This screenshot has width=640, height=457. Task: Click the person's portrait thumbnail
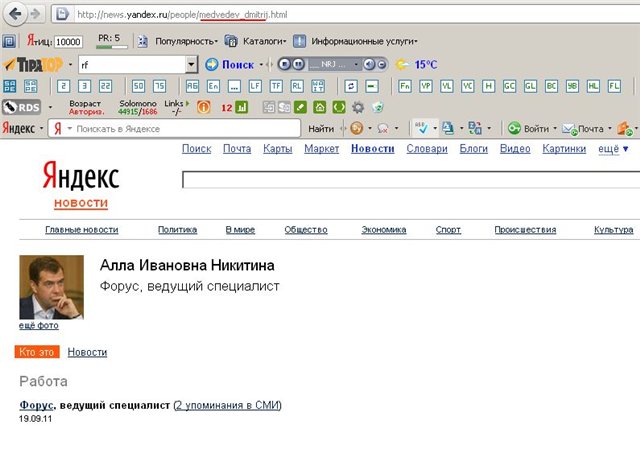point(51,287)
